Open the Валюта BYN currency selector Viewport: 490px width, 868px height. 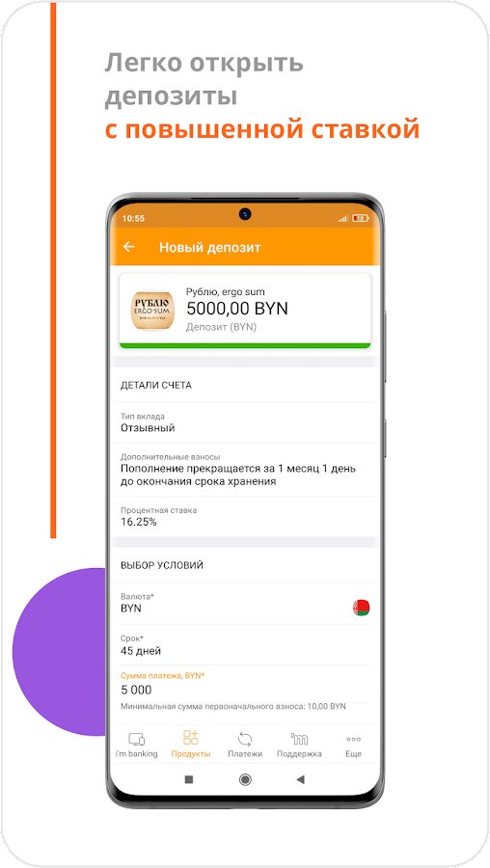coord(245,604)
